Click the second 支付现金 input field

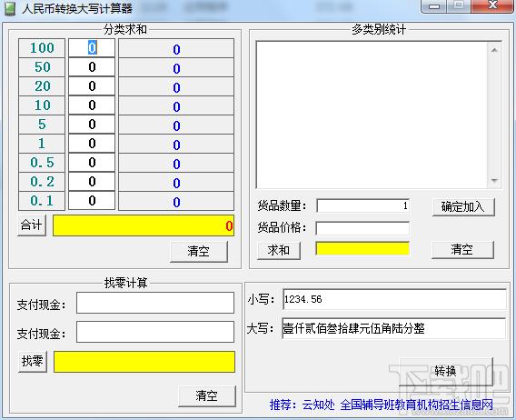tap(155, 332)
